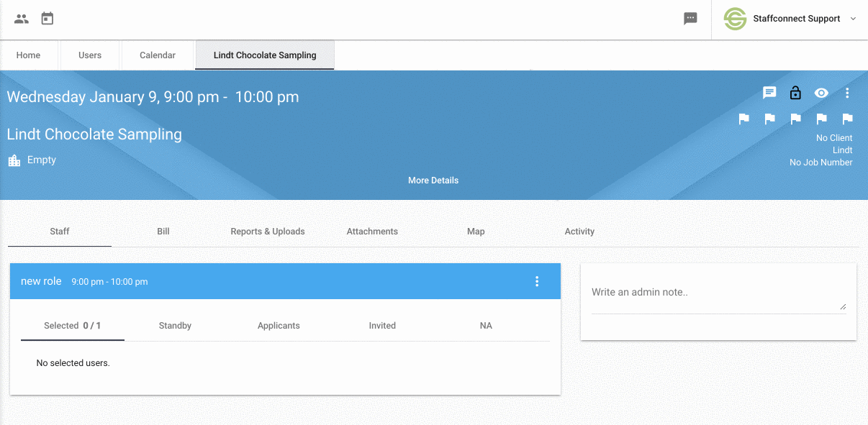Open the Bill section tab
Image resolution: width=868 pixels, height=425 pixels.
pos(163,232)
